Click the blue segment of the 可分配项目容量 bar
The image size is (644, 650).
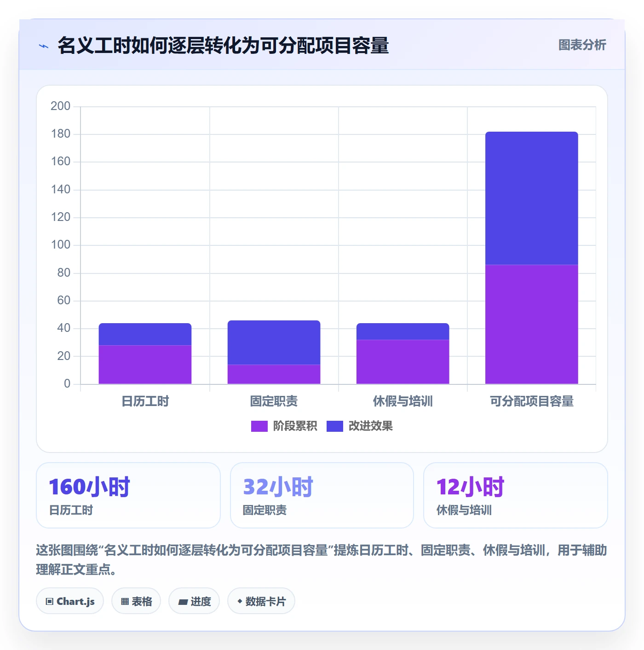531,198
